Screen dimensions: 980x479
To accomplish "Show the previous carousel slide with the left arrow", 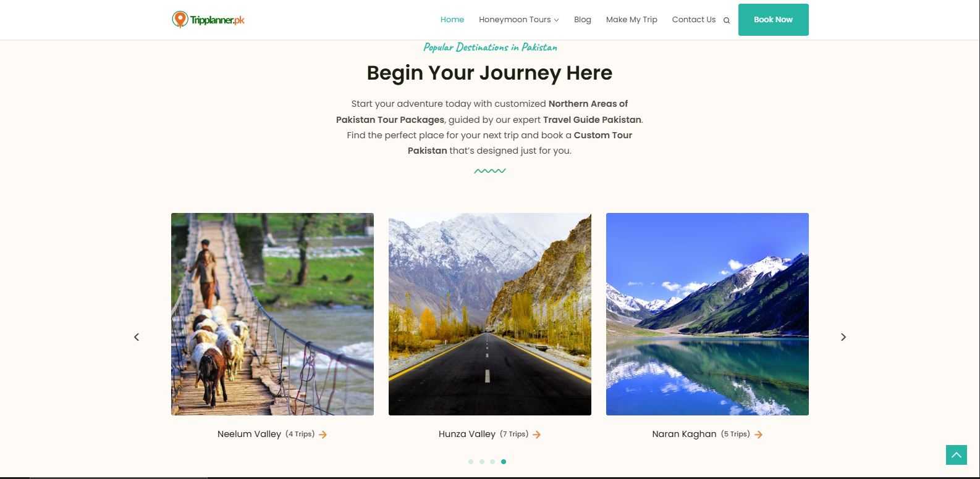I will click(x=137, y=337).
